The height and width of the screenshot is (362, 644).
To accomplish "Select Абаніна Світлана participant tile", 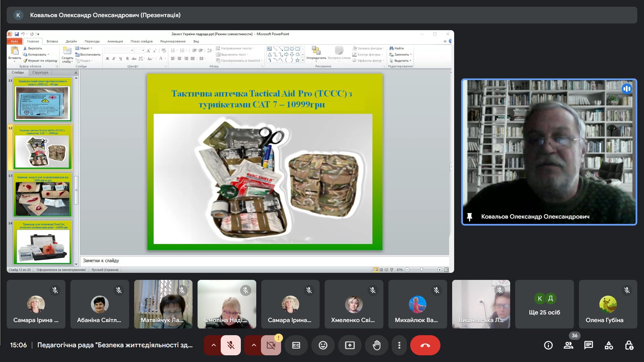I will click(x=100, y=304).
